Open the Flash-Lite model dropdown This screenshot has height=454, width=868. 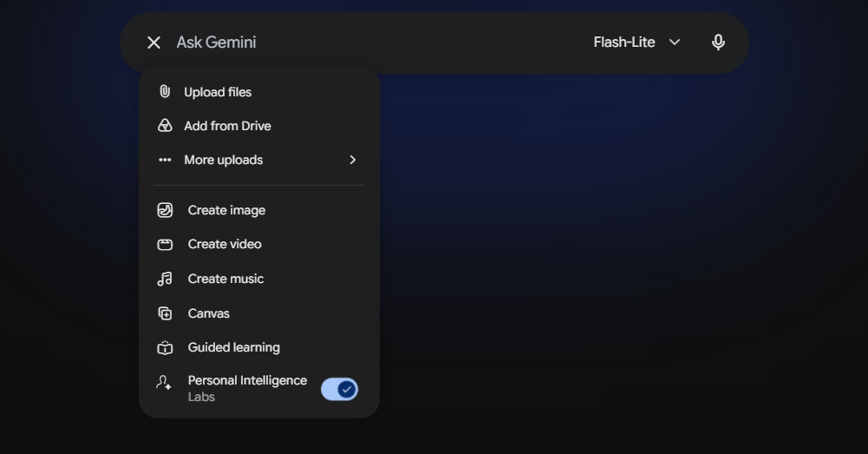[636, 43]
